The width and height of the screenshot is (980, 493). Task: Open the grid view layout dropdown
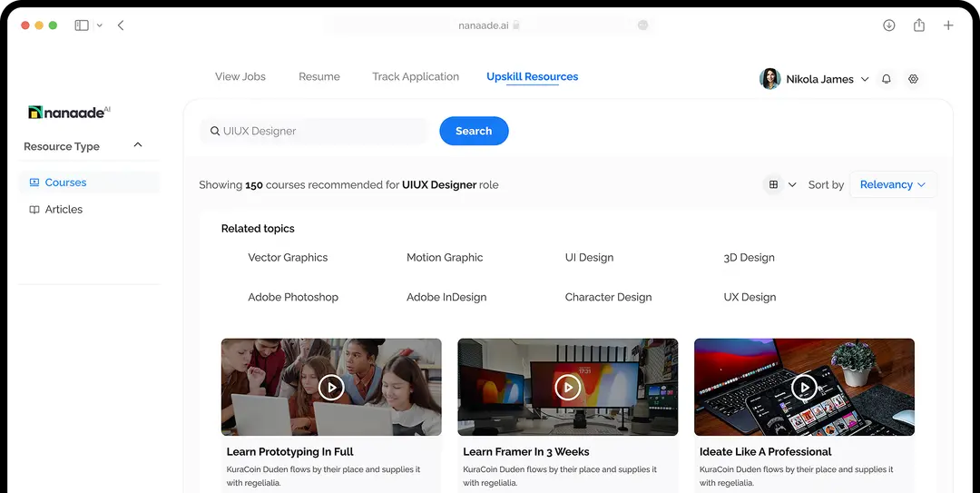781,184
